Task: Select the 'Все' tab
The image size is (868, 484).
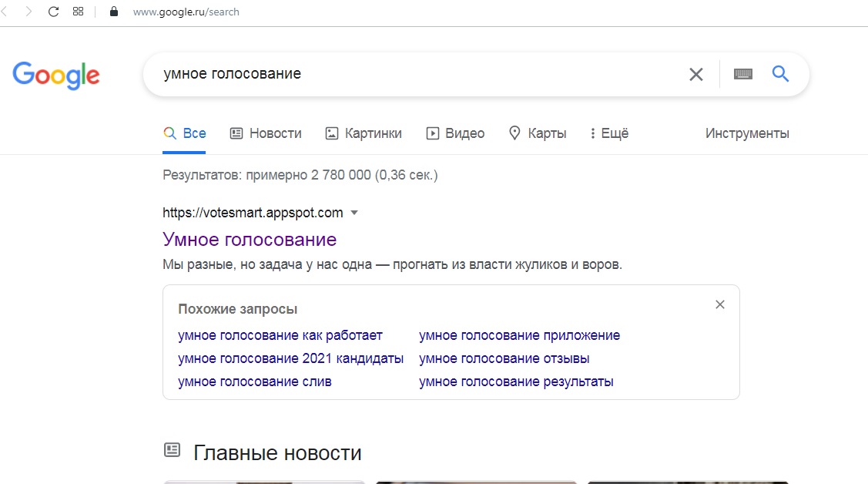Action: [184, 133]
